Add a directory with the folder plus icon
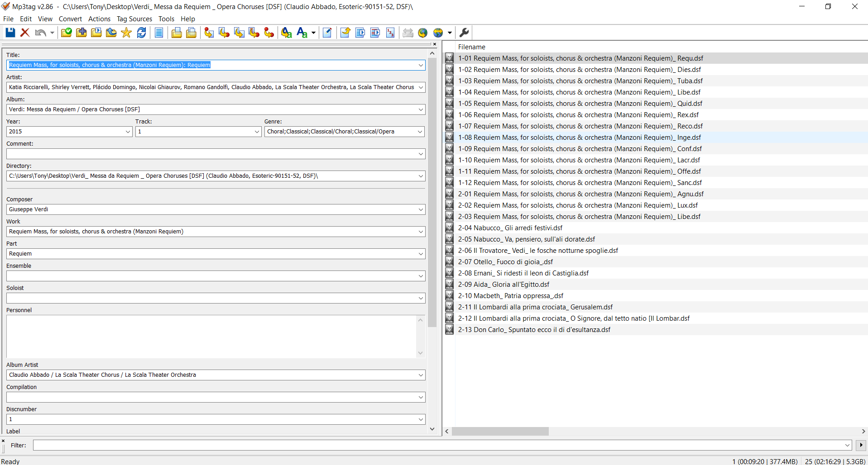This screenshot has height=465, width=868. pyautogui.click(x=81, y=33)
